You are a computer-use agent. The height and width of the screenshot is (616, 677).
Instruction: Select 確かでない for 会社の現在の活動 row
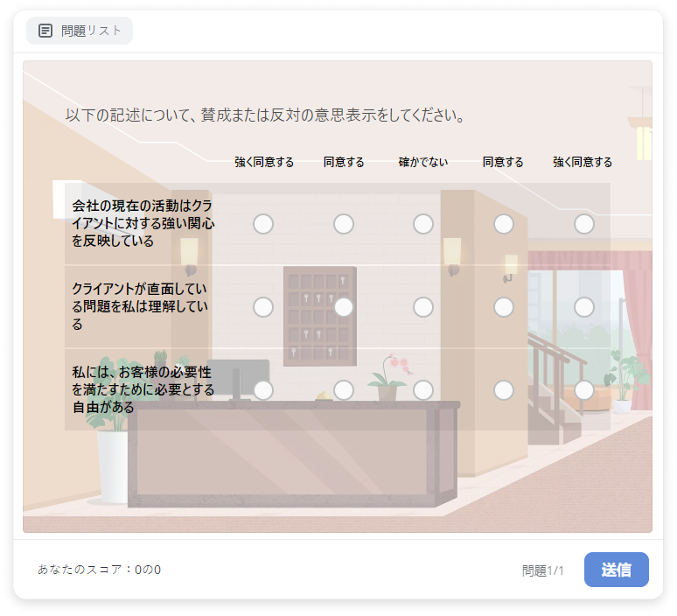click(x=423, y=224)
